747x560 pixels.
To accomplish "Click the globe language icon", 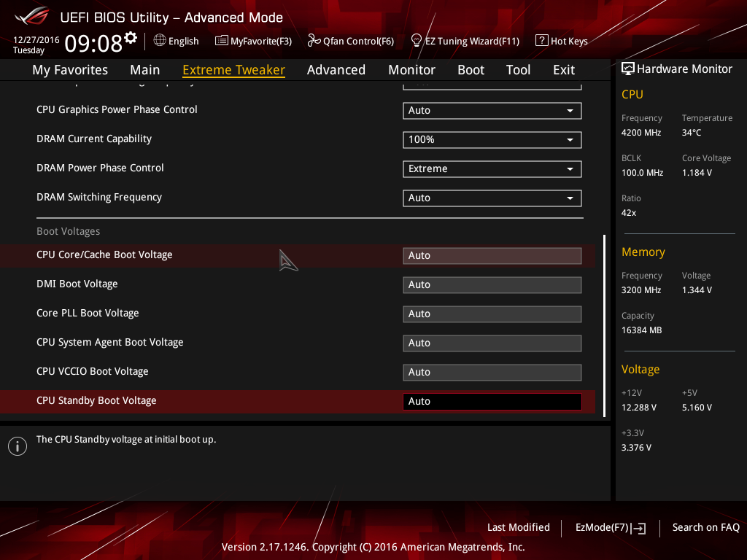I will point(160,41).
